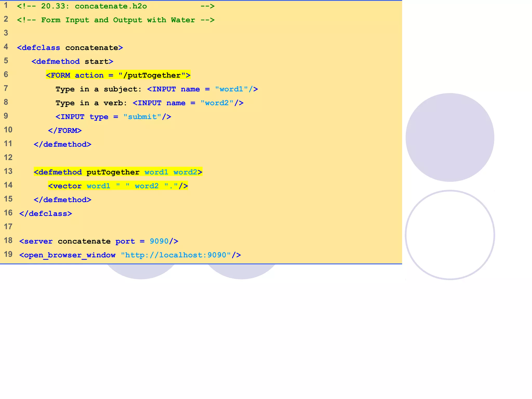This screenshot has width=532, height=399.
Task: Click the "word1" input name string
Action: 231,89
